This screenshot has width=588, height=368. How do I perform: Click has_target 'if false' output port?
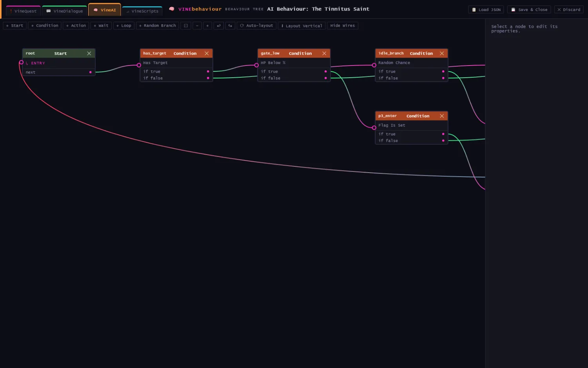208,78
